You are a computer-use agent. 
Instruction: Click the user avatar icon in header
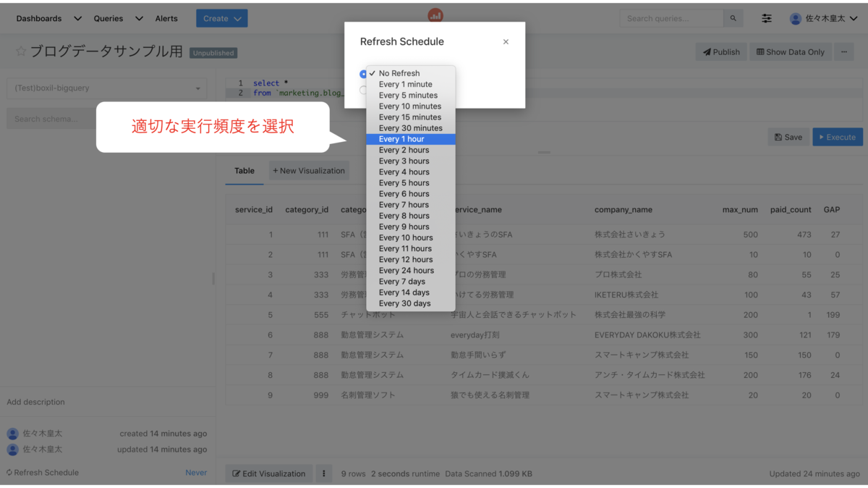point(796,18)
